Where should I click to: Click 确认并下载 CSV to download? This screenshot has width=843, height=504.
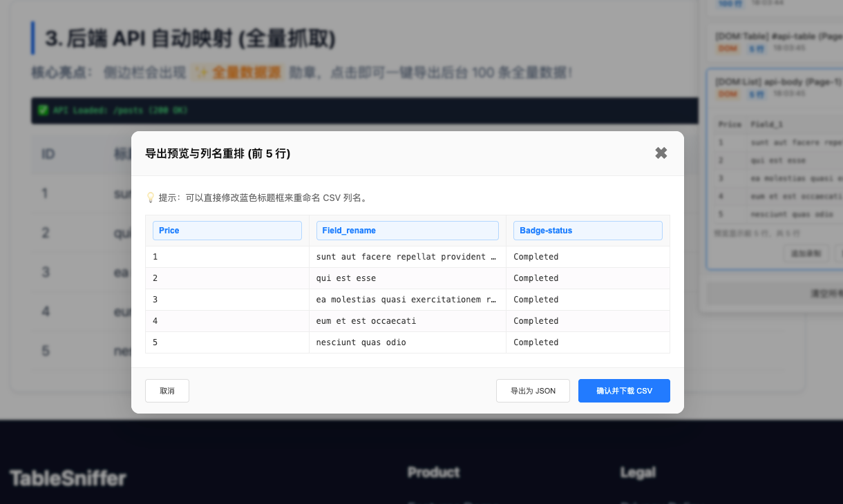coord(624,390)
